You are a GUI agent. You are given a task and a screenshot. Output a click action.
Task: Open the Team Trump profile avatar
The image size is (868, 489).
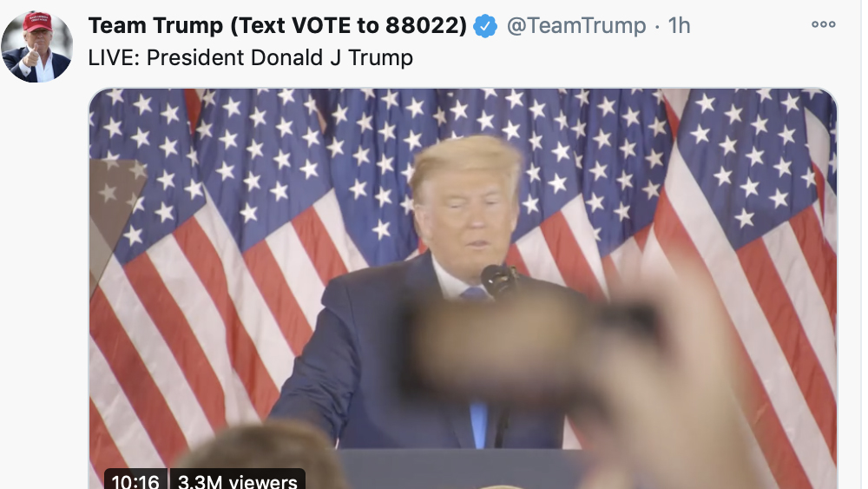[x=37, y=47]
